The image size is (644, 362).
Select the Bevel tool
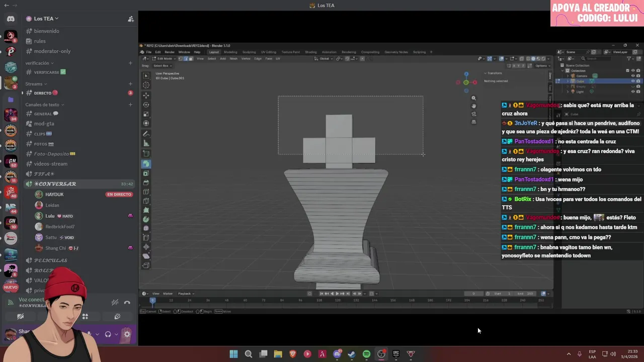tap(146, 183)
